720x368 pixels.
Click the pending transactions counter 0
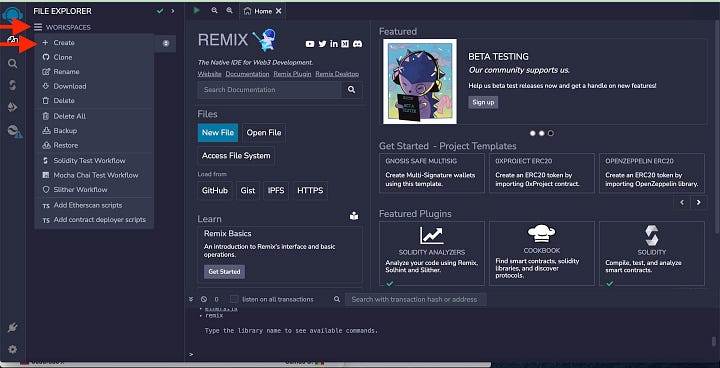[x=216, y=300]
